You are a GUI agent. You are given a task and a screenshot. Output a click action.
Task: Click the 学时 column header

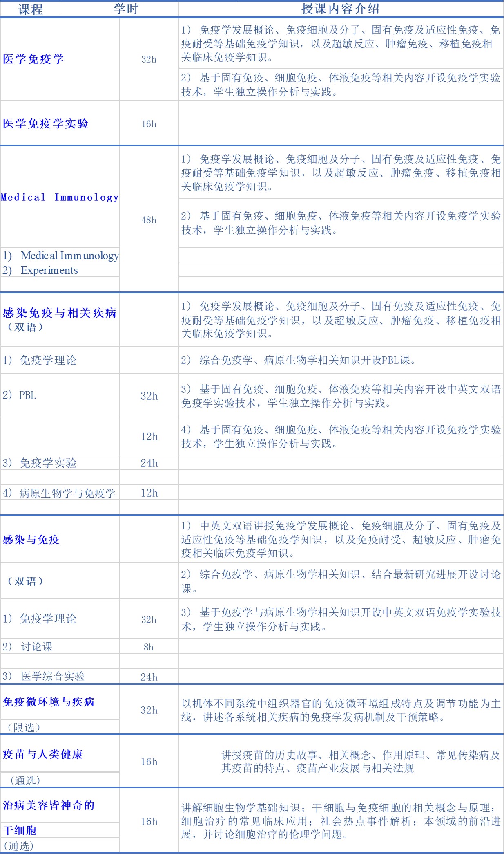point(126,9)
